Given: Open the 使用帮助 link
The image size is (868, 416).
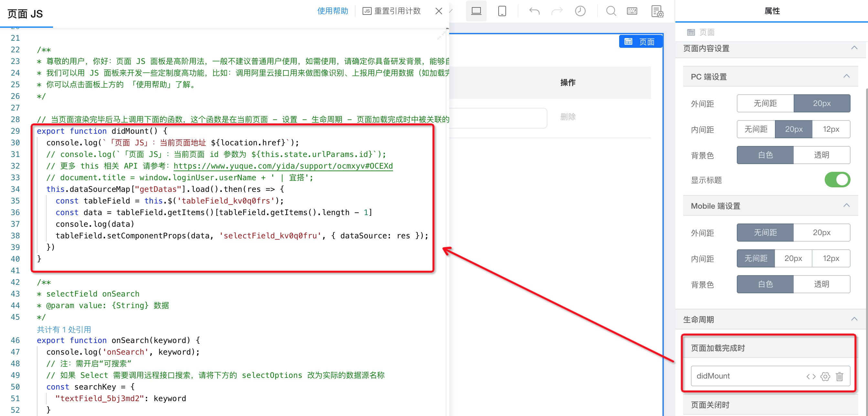Looking at the screenshot, I should click(x=332, y=11).
